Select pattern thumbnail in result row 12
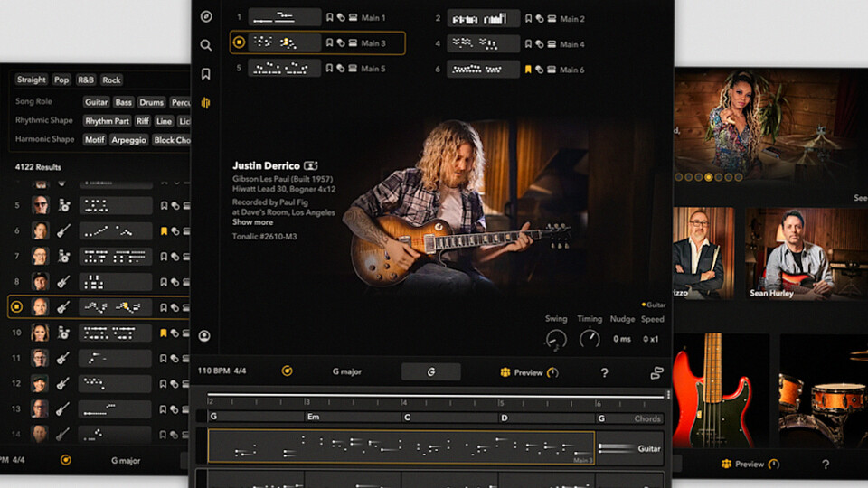Image resolution: width=868 pixels, height=488 pixels. (115, 383)
